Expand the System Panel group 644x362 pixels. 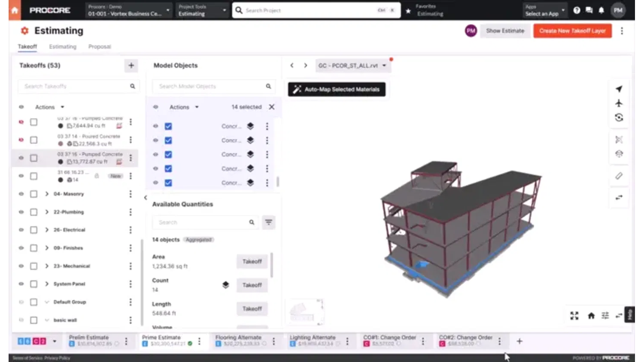pyautogui.click(x=47, y=284)
